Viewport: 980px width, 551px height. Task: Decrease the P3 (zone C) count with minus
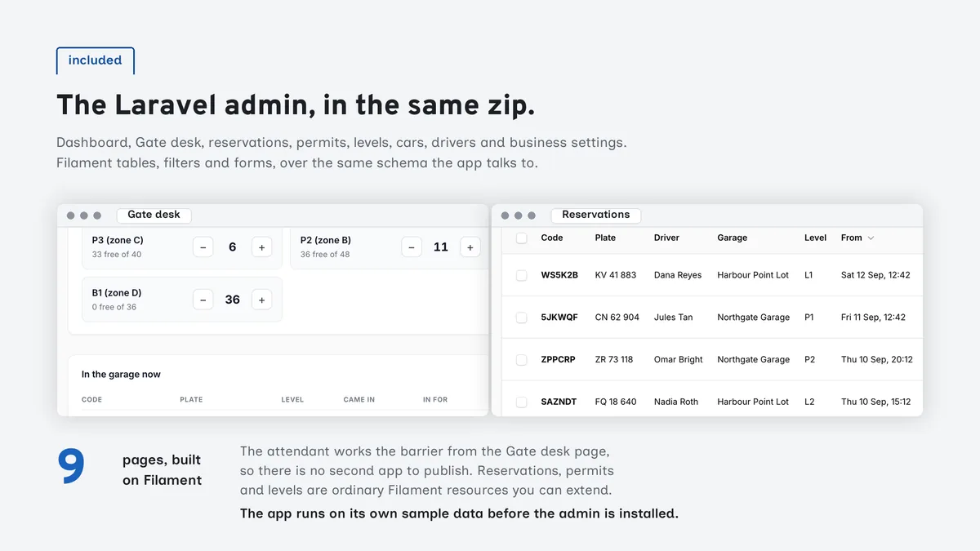203,247
